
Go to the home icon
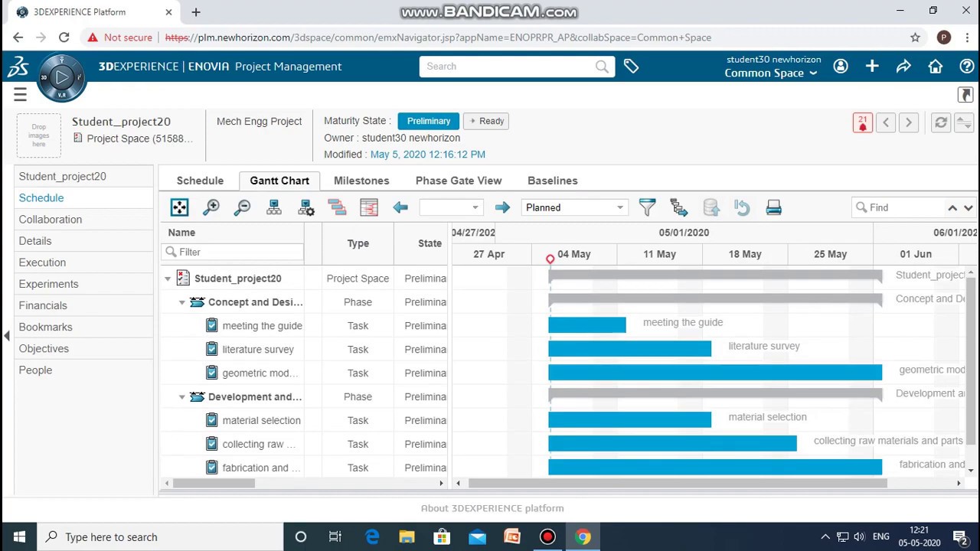pos(936,67)
